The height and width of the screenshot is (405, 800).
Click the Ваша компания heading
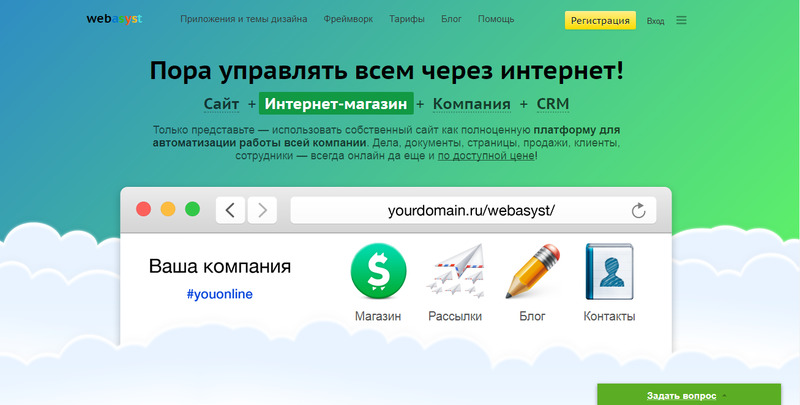220,266
